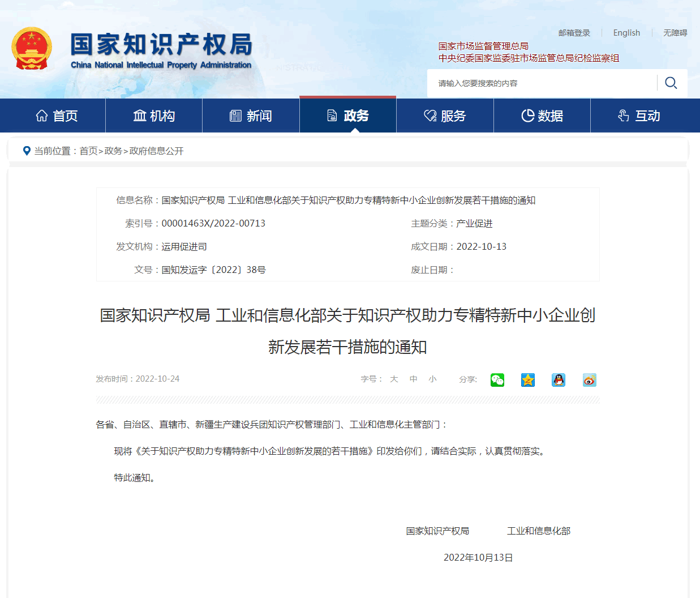The image size is (700, 598).
Task: Click 政府信息公开 in the breadcrumb
Action: click(156, 151)
